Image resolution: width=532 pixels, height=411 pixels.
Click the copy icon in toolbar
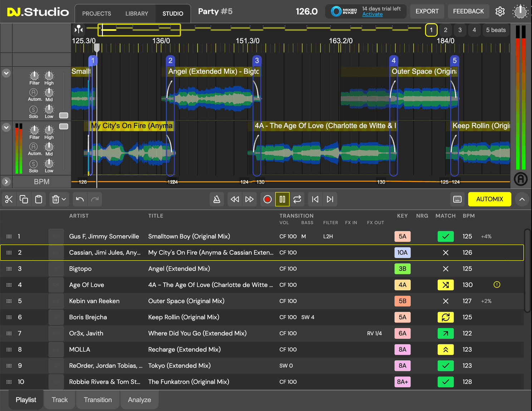click(x=24, y=199)
